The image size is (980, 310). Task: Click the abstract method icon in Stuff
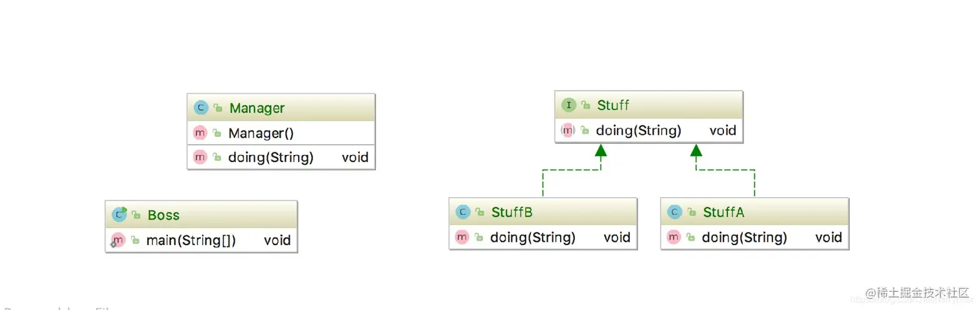pos(568,130)
